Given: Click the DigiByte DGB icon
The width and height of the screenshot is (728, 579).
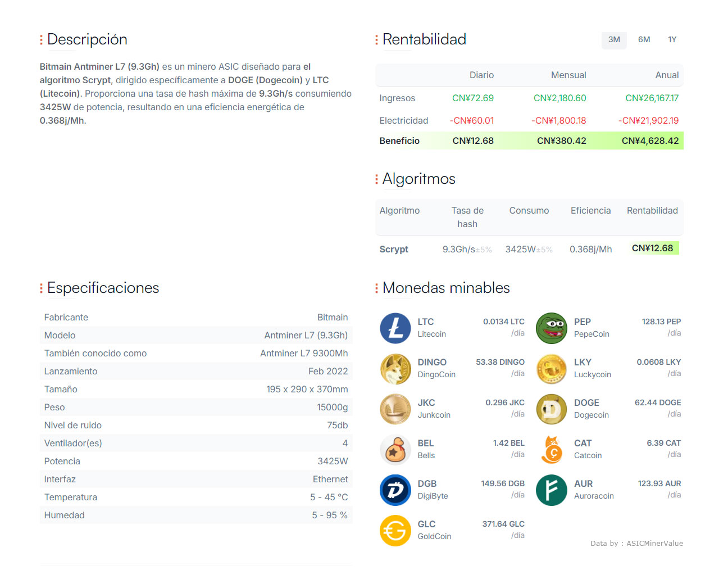Looking at the screenshot, I should 395,490.
